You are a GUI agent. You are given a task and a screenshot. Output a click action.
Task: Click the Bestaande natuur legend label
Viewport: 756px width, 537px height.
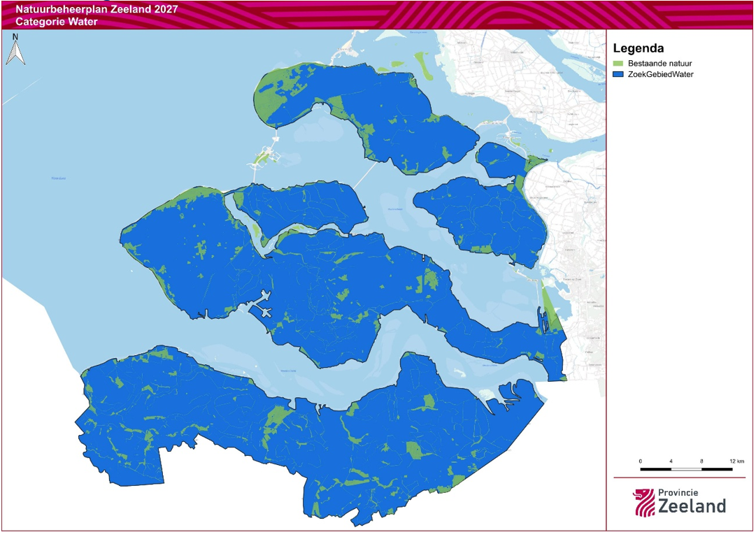click(659, 64)
